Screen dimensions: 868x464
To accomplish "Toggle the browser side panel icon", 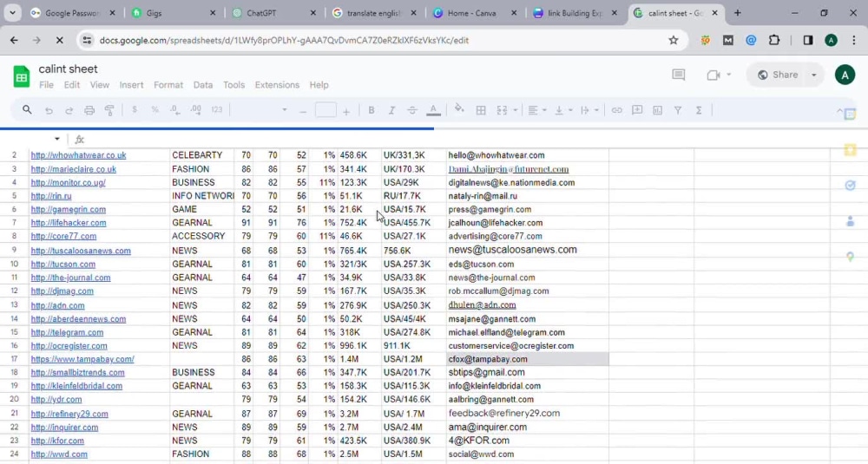I will [808, 40].
